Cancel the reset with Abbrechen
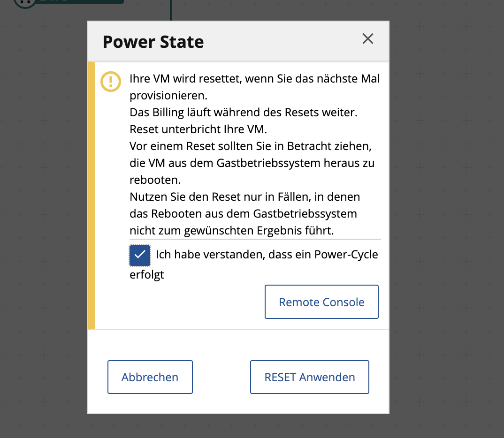Viewport: 504px width, 438px height. tap(150, 377)
